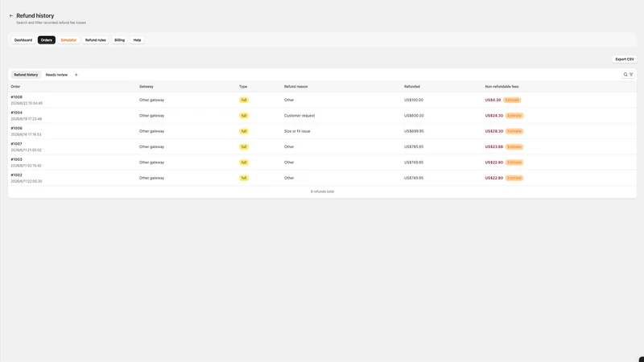644x362 pixels.
Task: Click the date 2026/6/11 02:15:42
Action: click(x=27, y=166)
